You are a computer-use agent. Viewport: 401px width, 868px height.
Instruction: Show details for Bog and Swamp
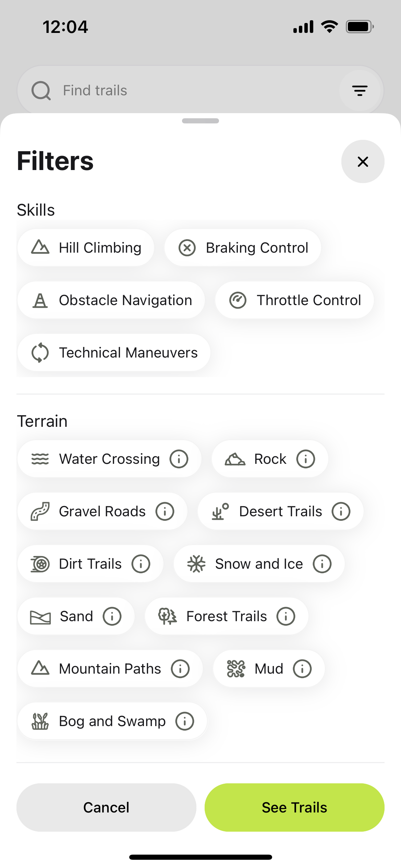(185, 721)
